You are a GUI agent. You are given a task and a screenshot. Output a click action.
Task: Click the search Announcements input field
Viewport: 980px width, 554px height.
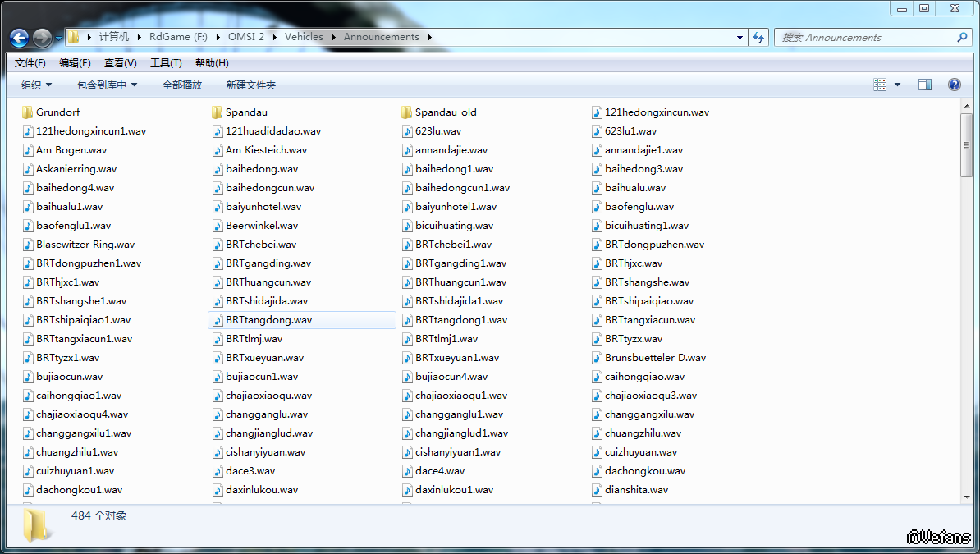pos(866,38)
